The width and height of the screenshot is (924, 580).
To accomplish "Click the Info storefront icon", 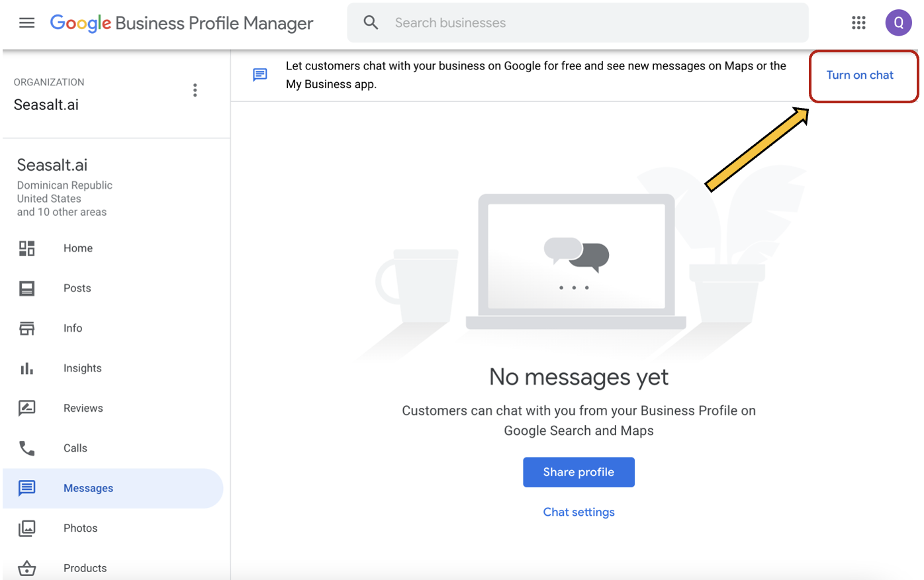I will [26, 328].
